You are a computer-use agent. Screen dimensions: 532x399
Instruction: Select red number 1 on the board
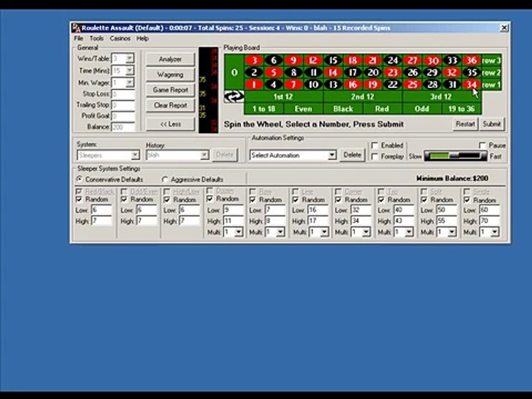click(x=254, y=84)
